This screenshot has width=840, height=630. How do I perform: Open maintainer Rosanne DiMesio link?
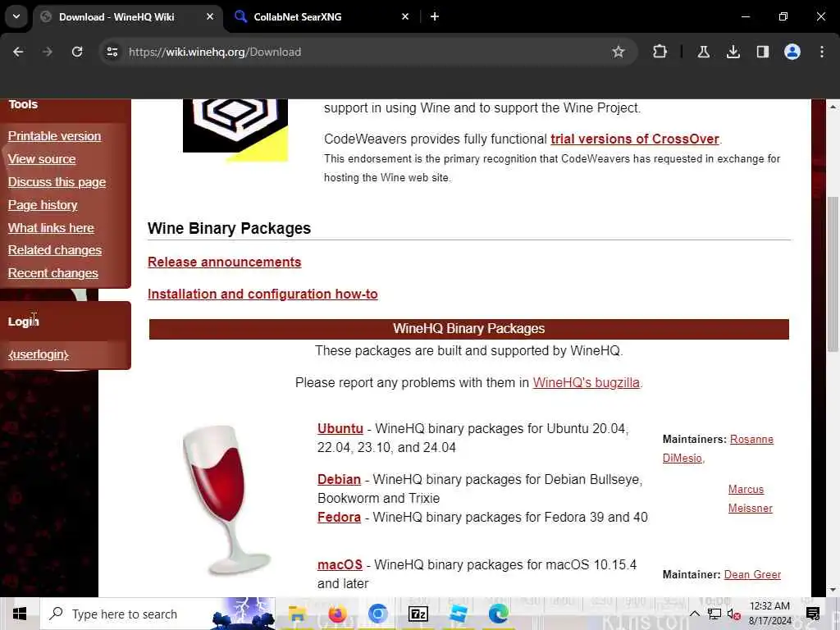click(751, 440)
